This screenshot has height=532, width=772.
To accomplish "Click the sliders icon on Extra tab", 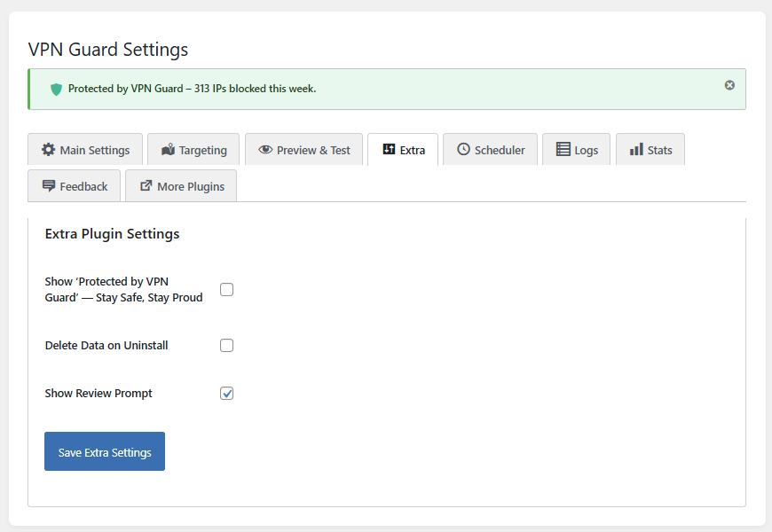I will point(389,149).
